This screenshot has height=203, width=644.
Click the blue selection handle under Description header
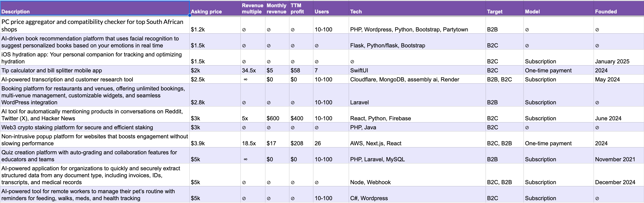189,15
